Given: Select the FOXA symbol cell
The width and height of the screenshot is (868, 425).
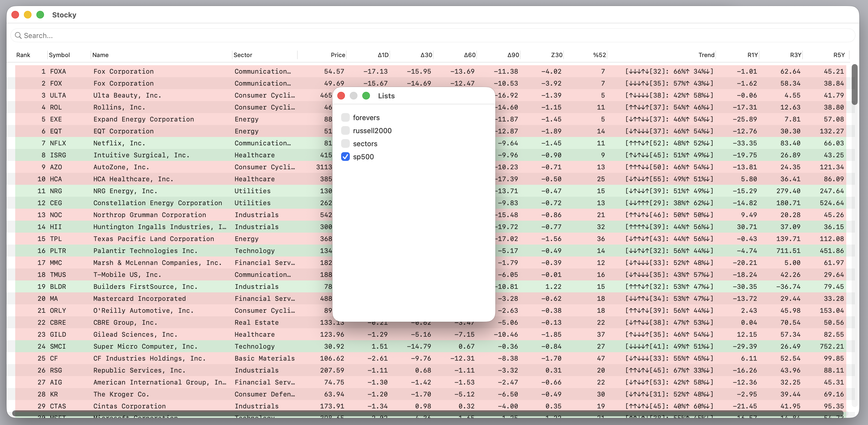Looking at the screenshot, I should pyautogui.click(x=58, y=71).
